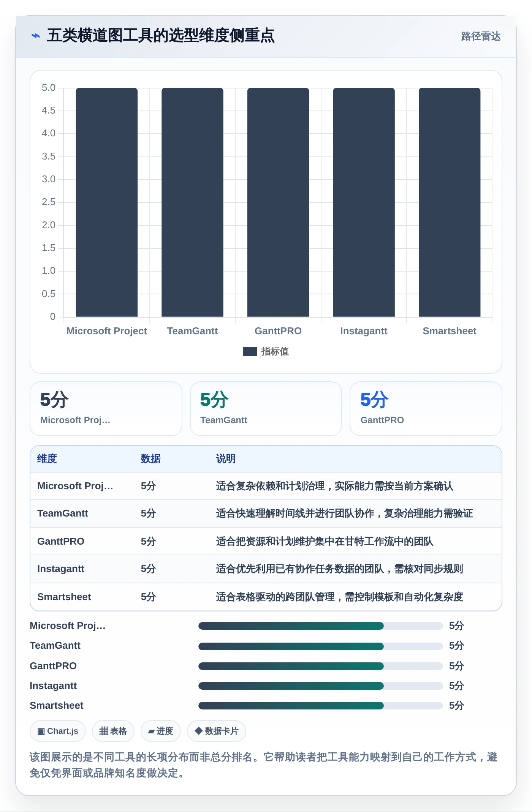The image size is (532, 812).
Task: Click description starting 适合优先利用已有协作任务数据
Action: click(x=339, y=569)
